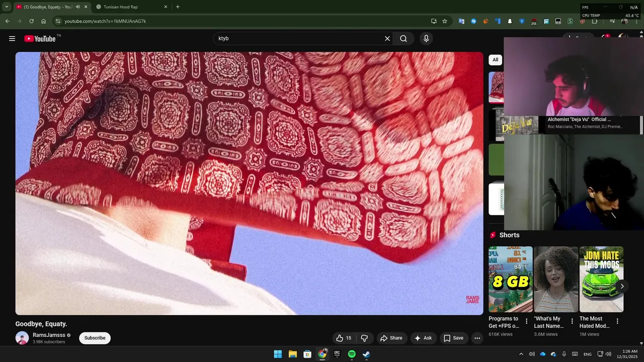
Task: Mute the Goodbye, Equaty tab audio
Action: click(x=77, y=7)
